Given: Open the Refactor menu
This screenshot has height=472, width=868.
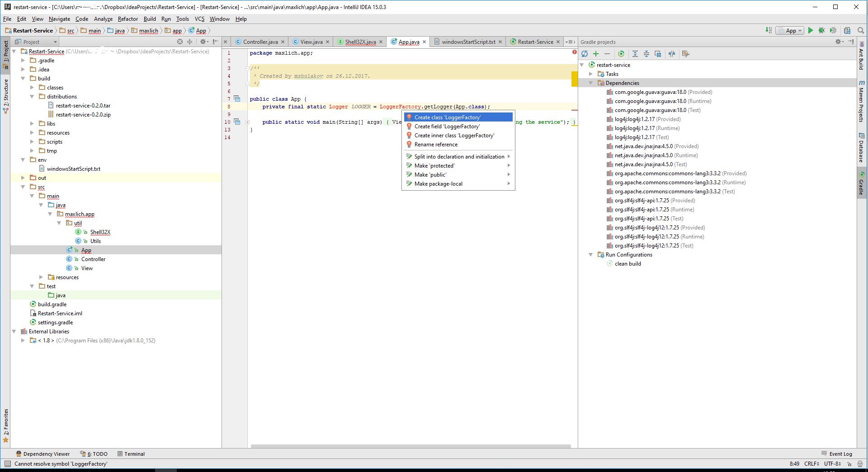Looking at the screenshot, I should coord(128,19).
